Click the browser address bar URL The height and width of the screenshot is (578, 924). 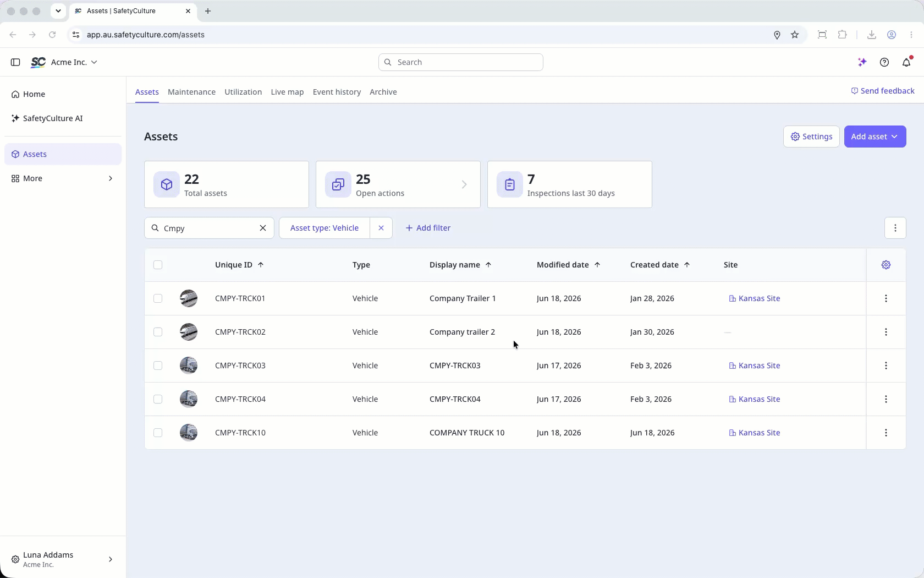click(x=146, y=35)
